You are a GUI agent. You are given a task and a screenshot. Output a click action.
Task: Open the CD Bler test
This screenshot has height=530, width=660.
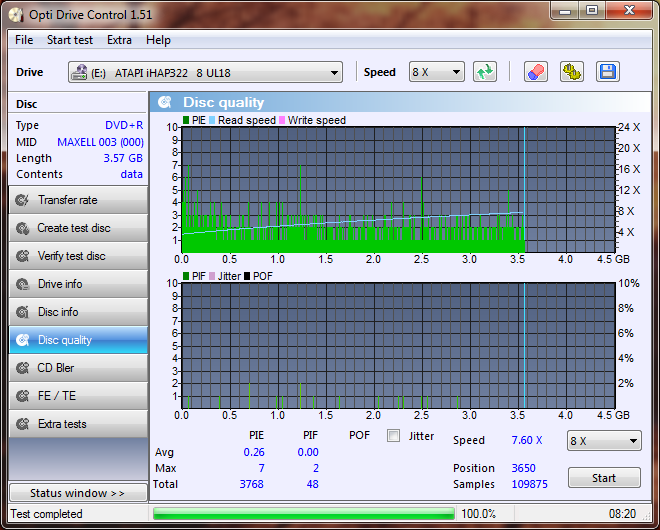point(78,368)
